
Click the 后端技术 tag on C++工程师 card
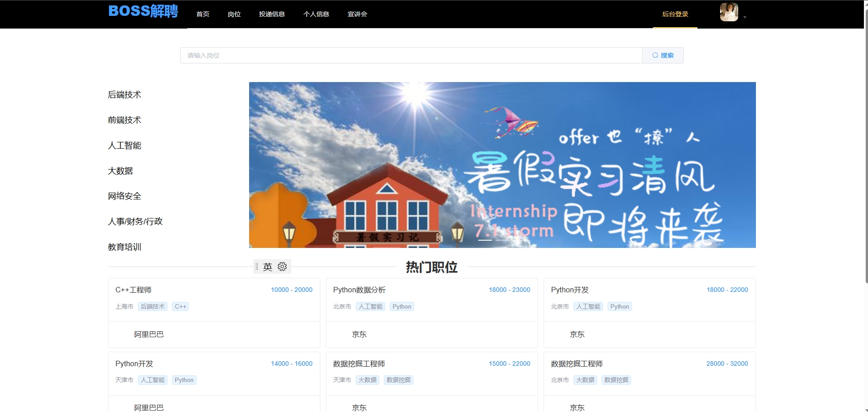[x=153, y=307]
